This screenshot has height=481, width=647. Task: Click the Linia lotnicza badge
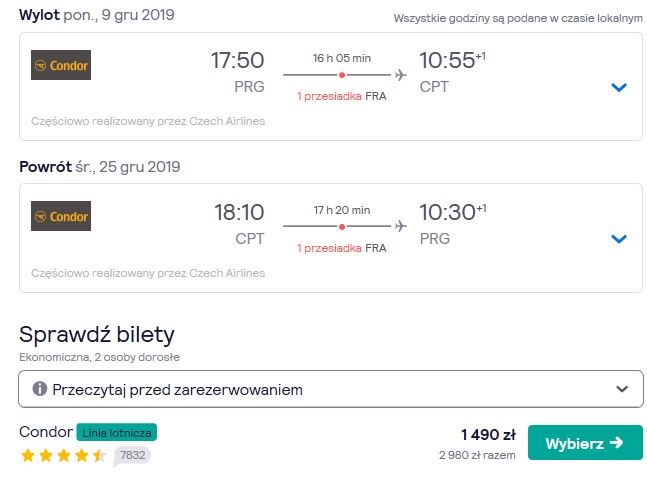[x=117, y=432]
